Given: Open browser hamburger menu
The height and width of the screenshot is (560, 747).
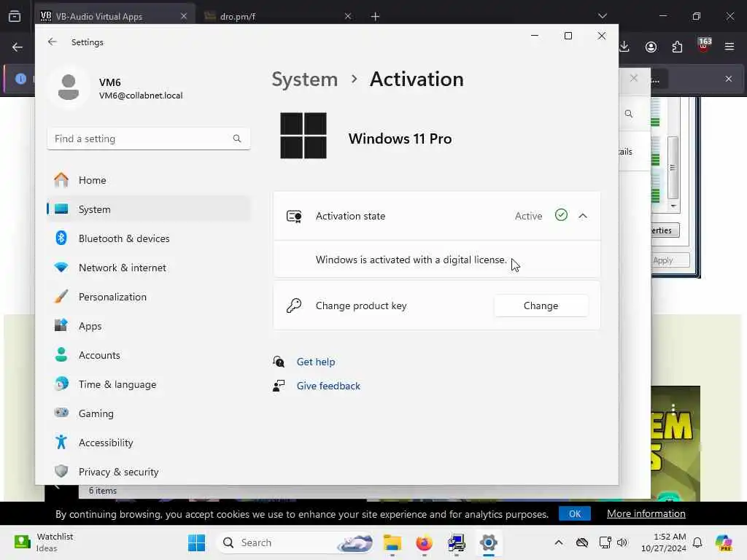Looking at the screenshot, I should pyautogui.click(x=729, y=47).
